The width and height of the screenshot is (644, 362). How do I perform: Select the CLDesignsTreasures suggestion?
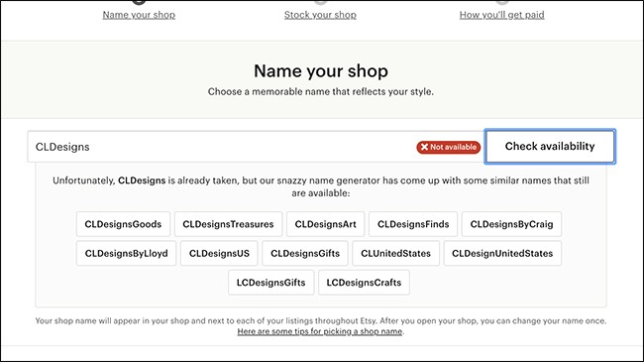point(228,224)
